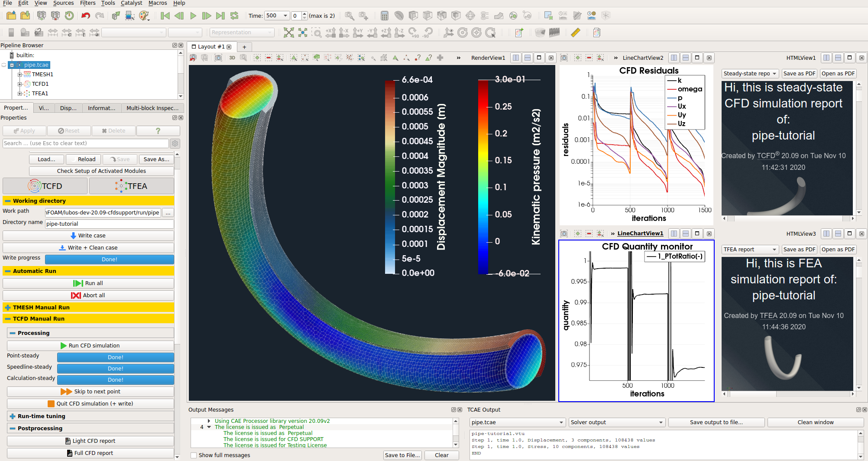This screenshot has height=461, width=868.
Task: Open the Filters menu
Action: click(87, 3)
